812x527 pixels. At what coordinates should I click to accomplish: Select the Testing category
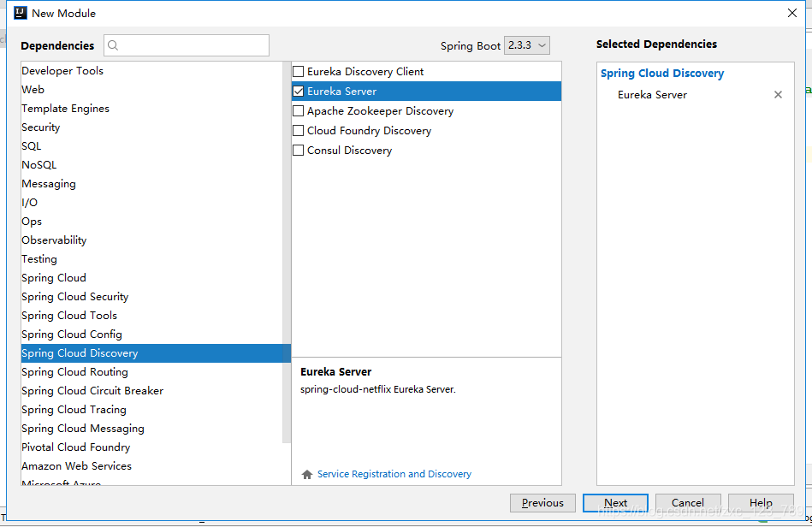(152, 259)
